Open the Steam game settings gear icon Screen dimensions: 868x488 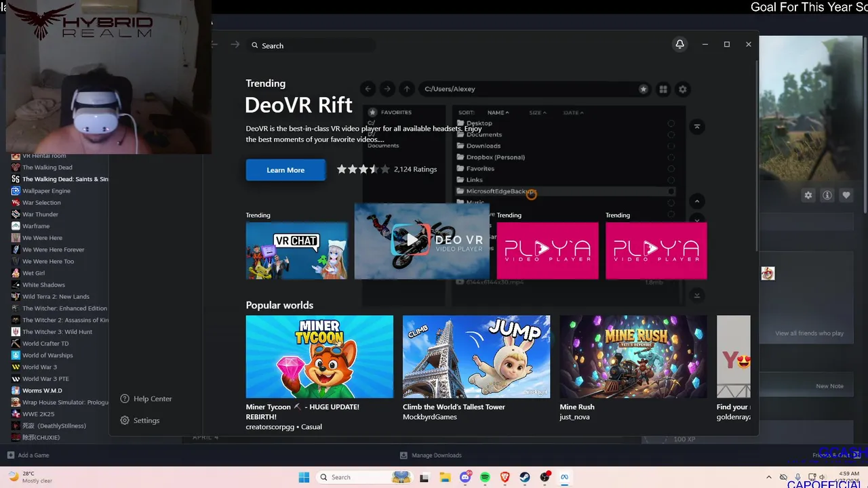click(x=808, y=195)
